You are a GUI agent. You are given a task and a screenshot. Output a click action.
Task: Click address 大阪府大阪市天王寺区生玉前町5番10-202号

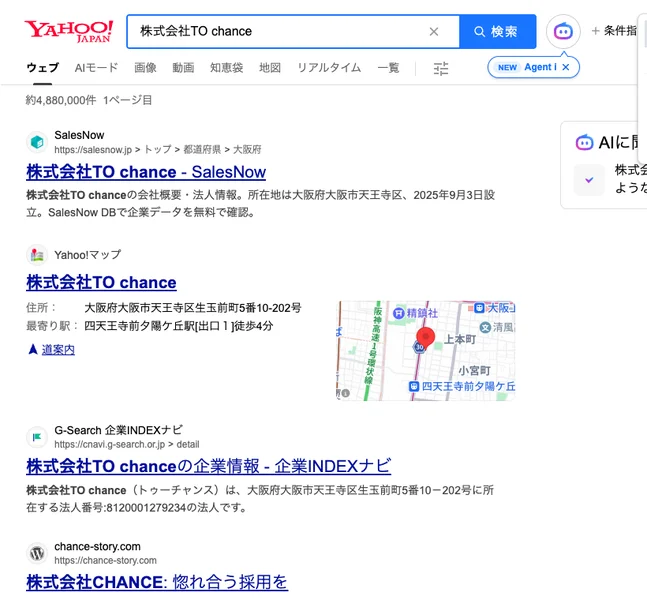(193, 308)
